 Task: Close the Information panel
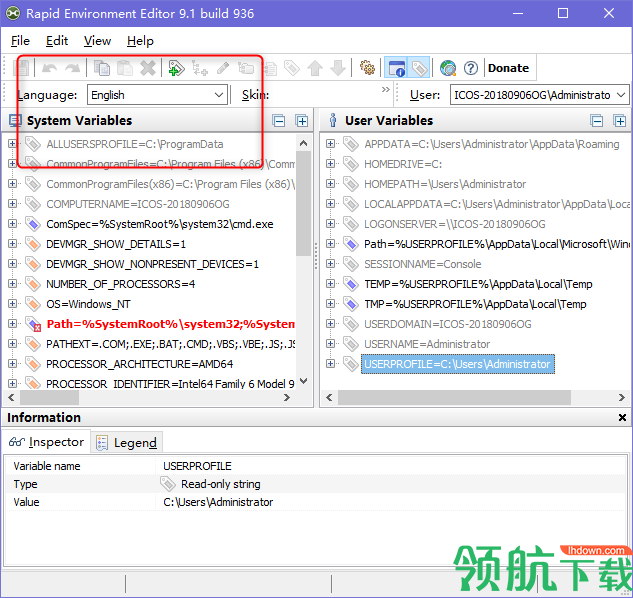click(622, 418)
